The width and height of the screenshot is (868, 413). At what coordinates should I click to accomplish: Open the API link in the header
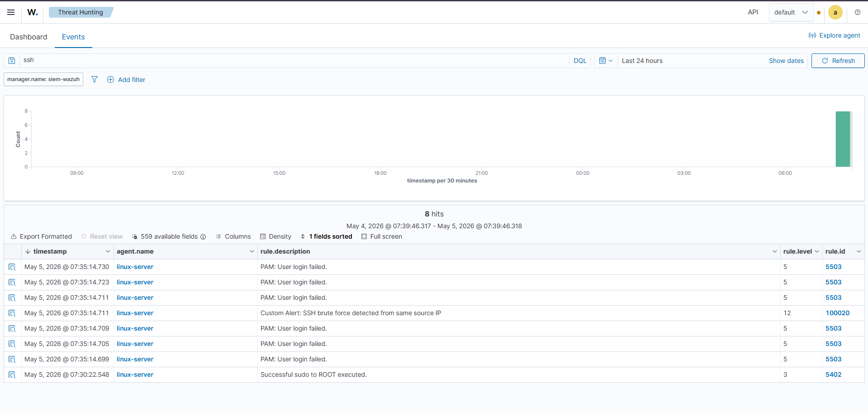pos(753,12)
